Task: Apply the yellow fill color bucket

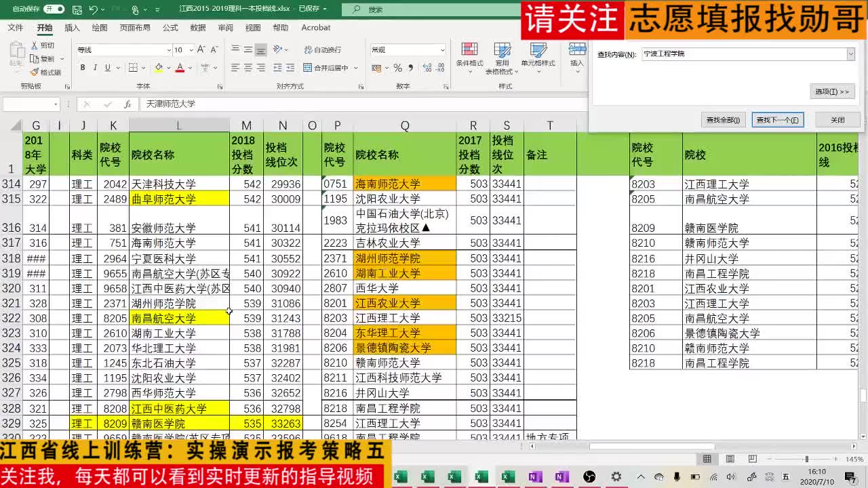Action: [x=158, y=68]
